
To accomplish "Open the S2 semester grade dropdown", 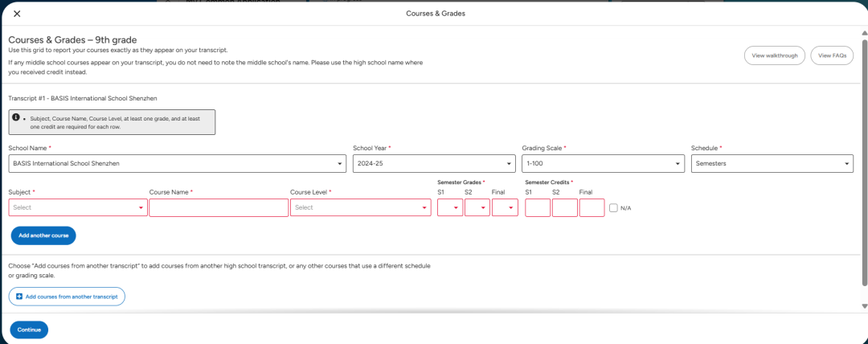I will tap(477, 208).
